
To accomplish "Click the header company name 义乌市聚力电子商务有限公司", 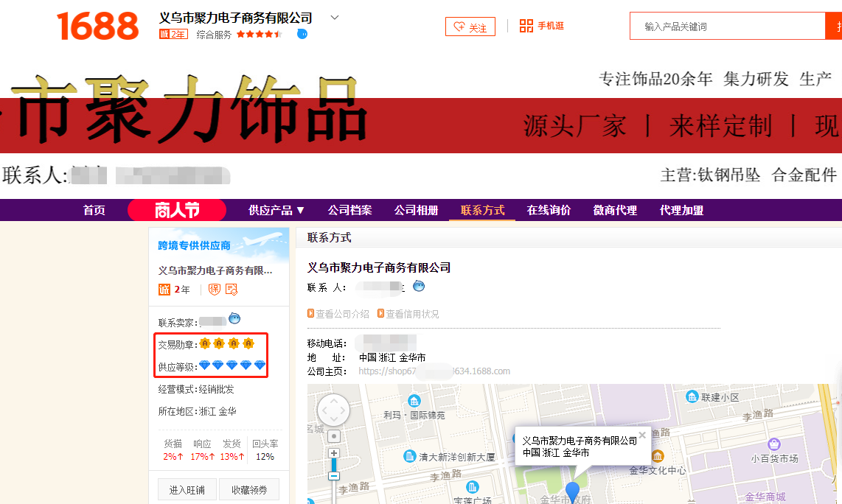I will (235, 18).
